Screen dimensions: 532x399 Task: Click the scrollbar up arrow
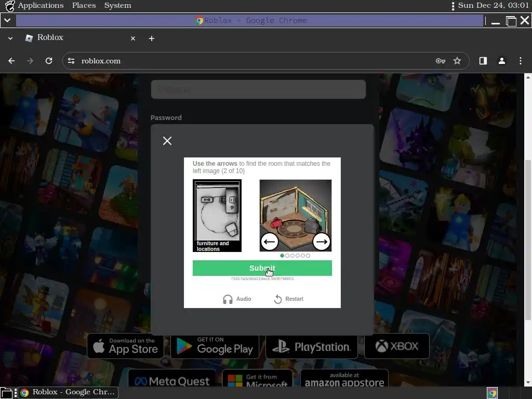(528, 77)
